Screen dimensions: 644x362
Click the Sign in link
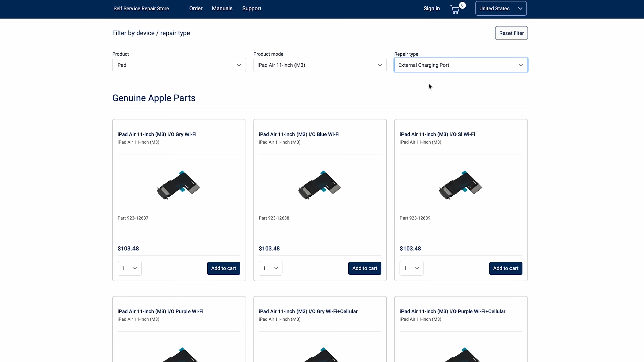pos(431,9)
